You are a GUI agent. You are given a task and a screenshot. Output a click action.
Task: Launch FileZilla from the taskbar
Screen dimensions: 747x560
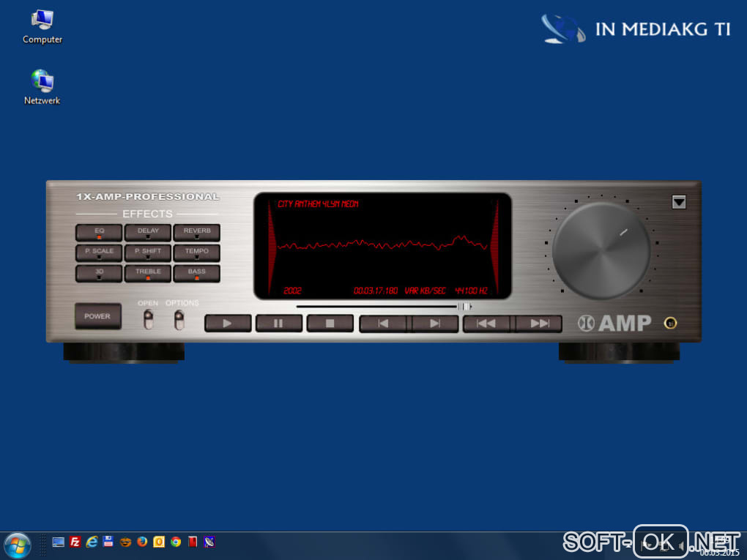pos(75,542)
